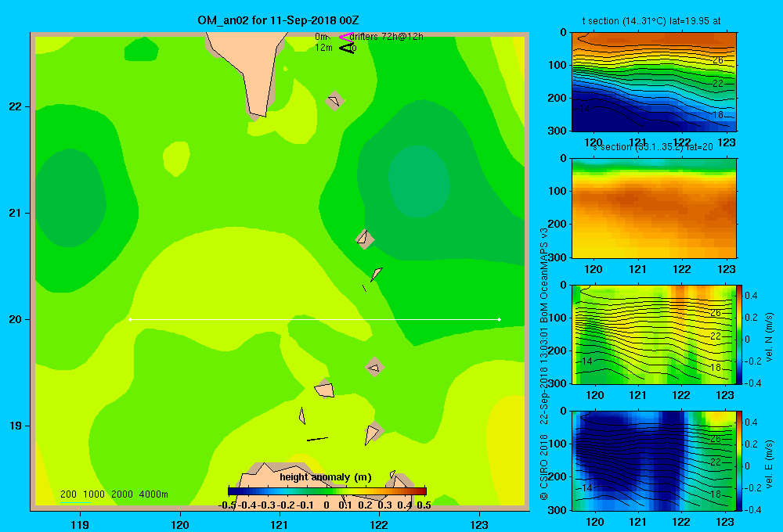Click the small island near 121.5E 22N
This screenshot has width=783, height=532.
coord(334,101)
